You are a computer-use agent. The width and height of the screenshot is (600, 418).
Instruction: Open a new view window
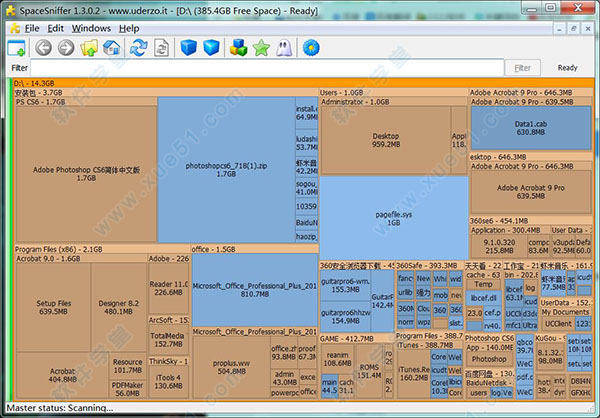coord(16,48)
